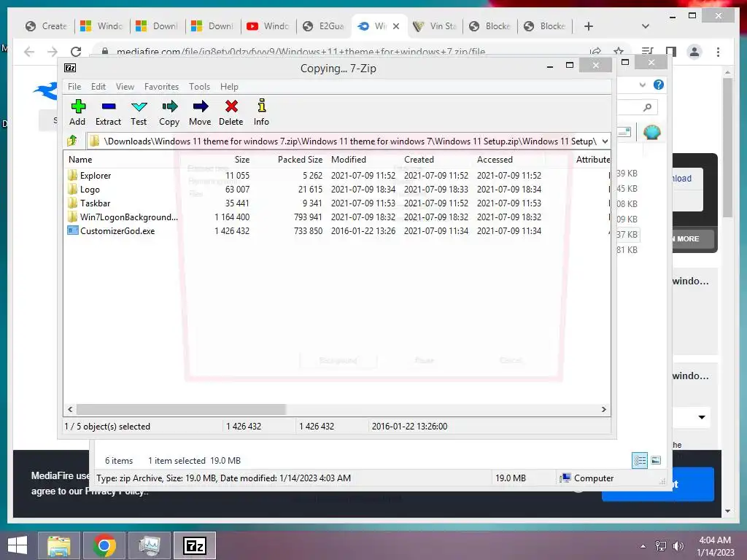The height and width of the screenshot is (560, 747).
Task: Open the help icon in Explorer window
Action: (659, 85)
